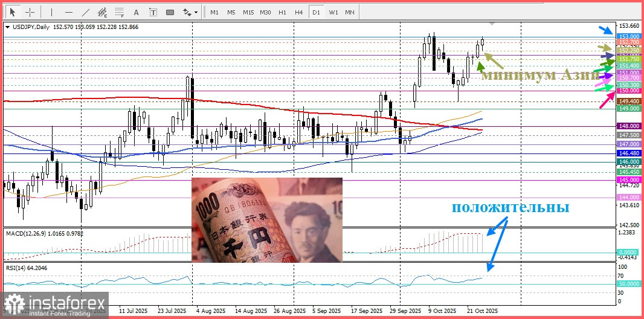Image resolution: width=644 pixels, height=319 pixels.
Task: Click the Arrows objects tool icon
Action: point(187,12)
